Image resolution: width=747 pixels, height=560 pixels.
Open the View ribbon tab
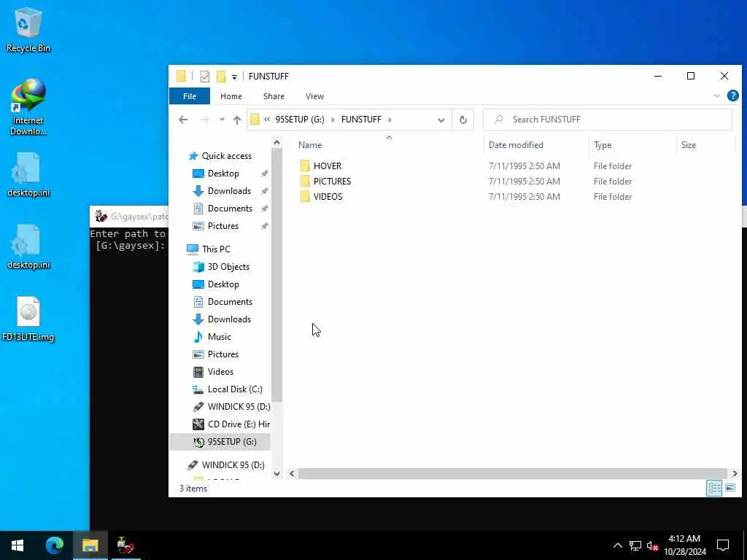(314, 96)
